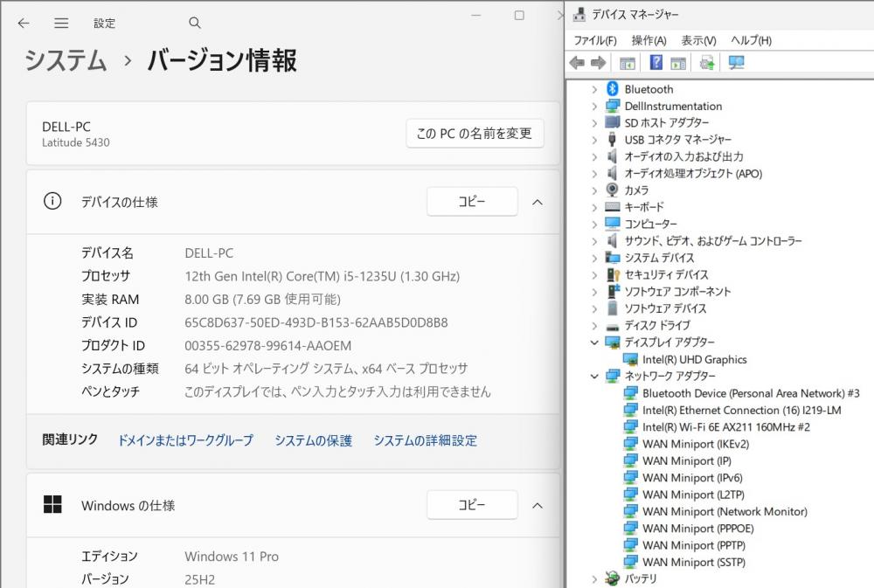Click the properties pane toolbar icon
Screen dimensions: 874x588
pos(678,63)
